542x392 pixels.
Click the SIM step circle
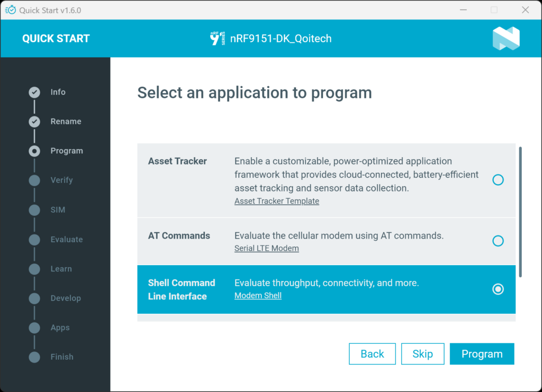(x=34, y=210)
